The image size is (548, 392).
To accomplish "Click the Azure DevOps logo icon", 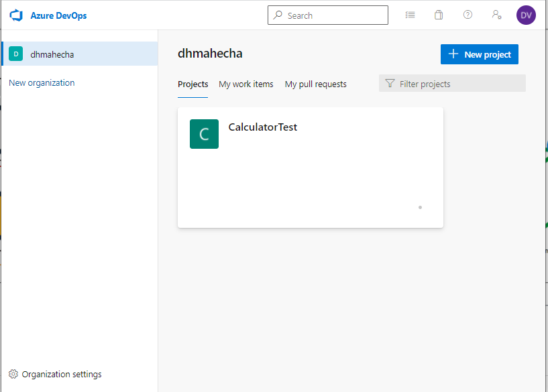I will pyautogui.click(x=16, y=15).
